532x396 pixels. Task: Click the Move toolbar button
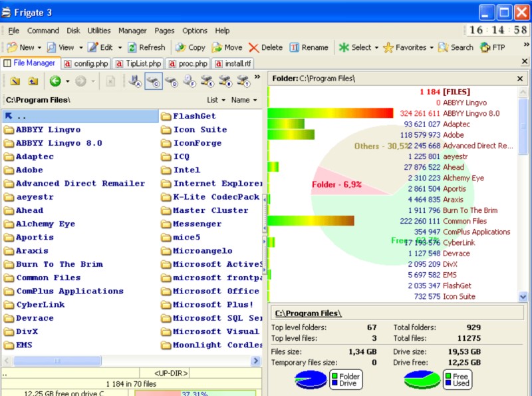coord(227,47)
